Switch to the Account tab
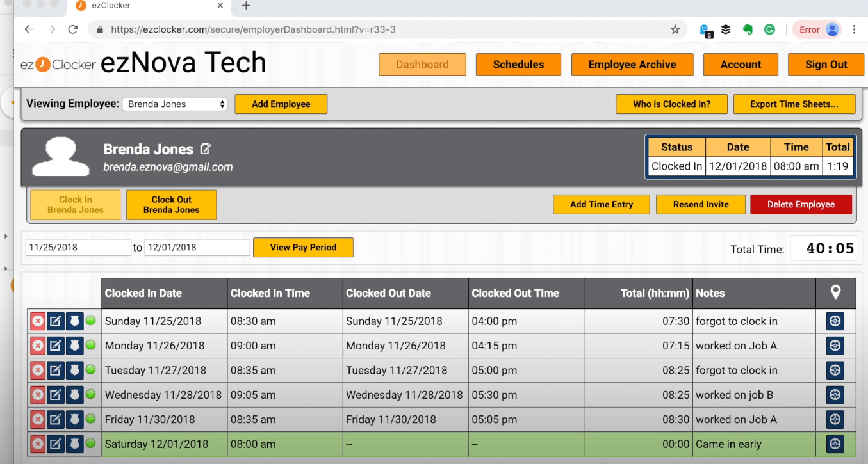868x464 pixels. 741,64
